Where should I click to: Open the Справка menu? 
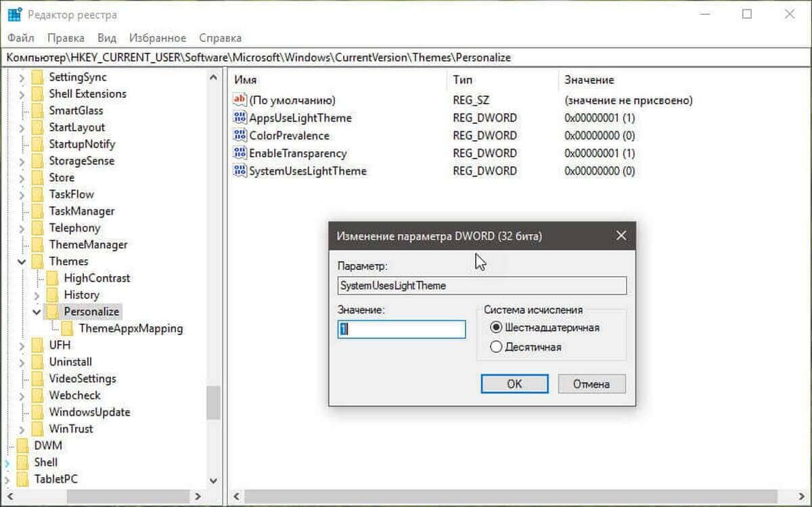pyautogui.click(x=221, y=38)
